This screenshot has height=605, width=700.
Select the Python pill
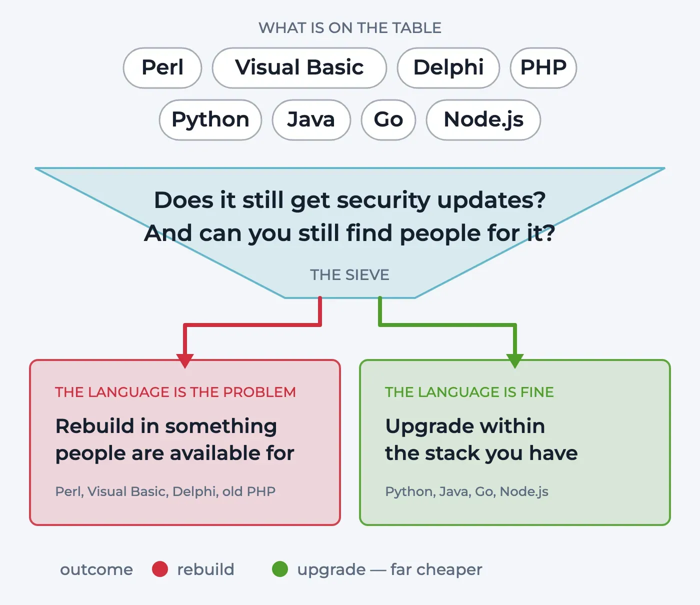coord(210,120)
